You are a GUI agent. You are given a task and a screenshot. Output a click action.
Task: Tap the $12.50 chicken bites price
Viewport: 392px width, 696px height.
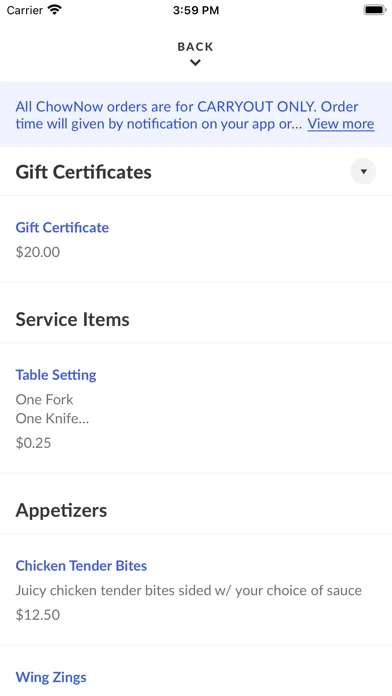point(38,615)
